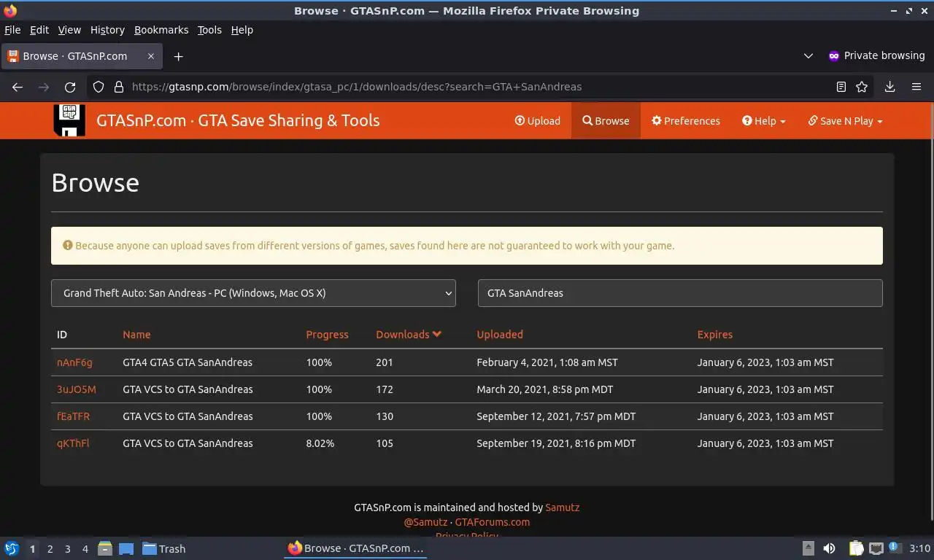The image size is (934, 560).
Task: Click Browse in the site navbar
Action: tap(606, 121)
